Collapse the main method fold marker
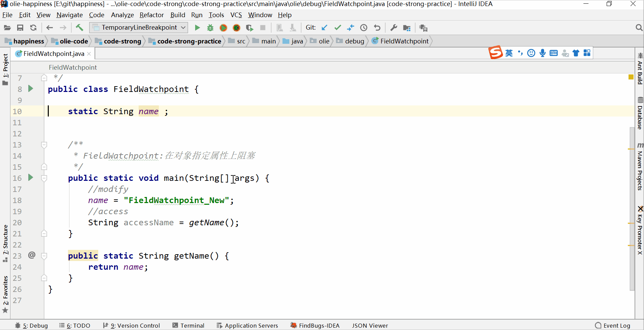The width and height of the screenshot is (644, 330). (x=44, y=178)
